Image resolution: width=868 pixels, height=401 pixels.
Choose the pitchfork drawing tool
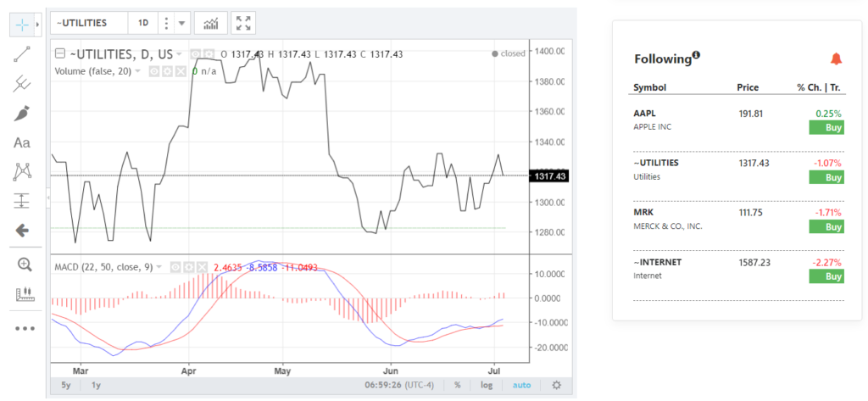pos(23,83)
